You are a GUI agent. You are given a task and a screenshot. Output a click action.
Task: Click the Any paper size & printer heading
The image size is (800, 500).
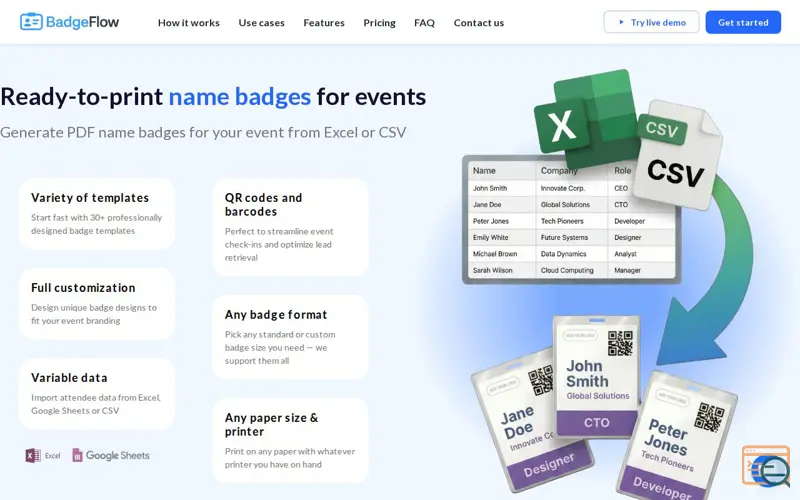point(271,424)
